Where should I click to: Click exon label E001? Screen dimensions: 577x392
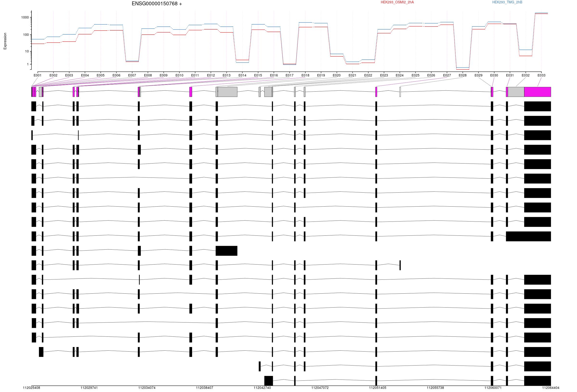point(38,75)
